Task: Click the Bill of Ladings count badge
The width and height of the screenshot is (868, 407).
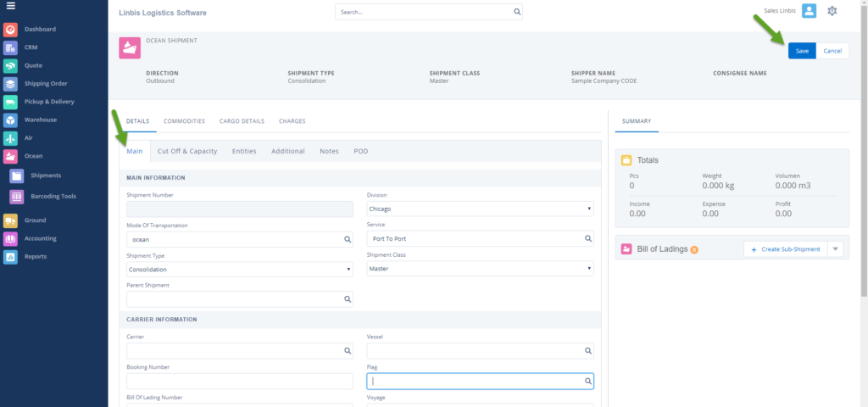Action: tap(694, 250)
